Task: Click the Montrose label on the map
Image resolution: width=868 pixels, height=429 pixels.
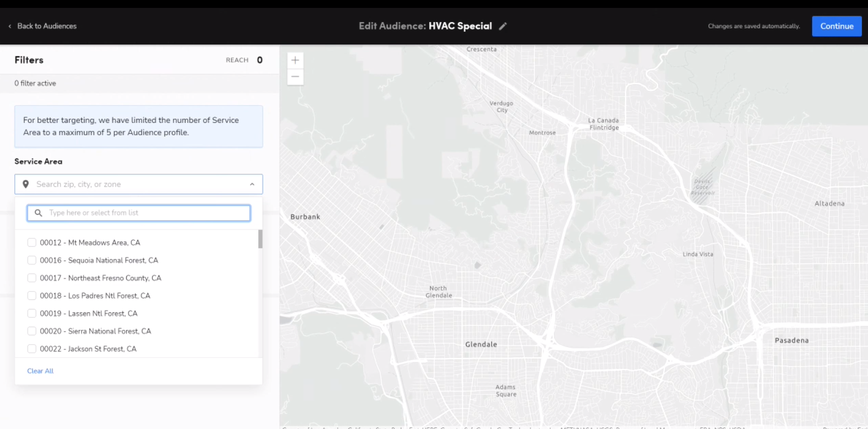Action: click(x=542, y=133)
